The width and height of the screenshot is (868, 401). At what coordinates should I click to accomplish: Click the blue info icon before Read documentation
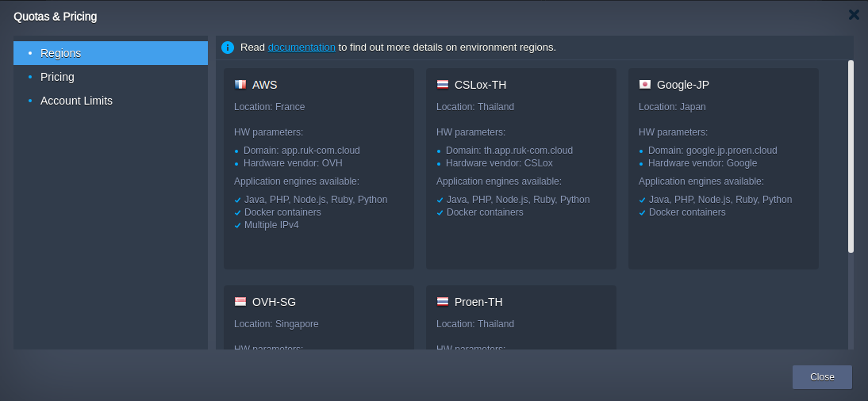[x=228, y=48]
